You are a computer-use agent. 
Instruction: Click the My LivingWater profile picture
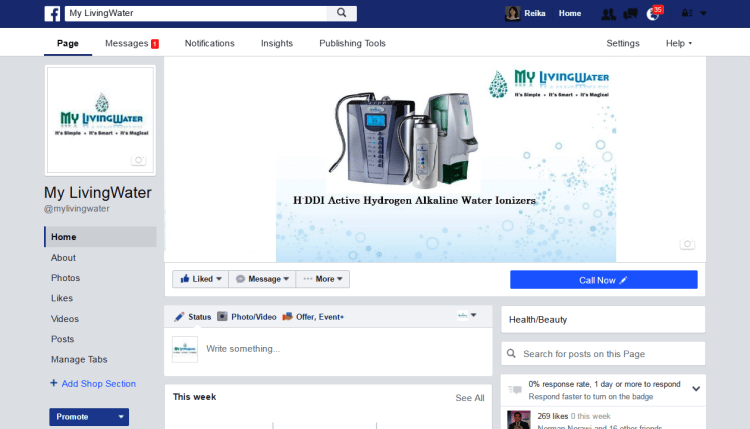click(100, 121)
